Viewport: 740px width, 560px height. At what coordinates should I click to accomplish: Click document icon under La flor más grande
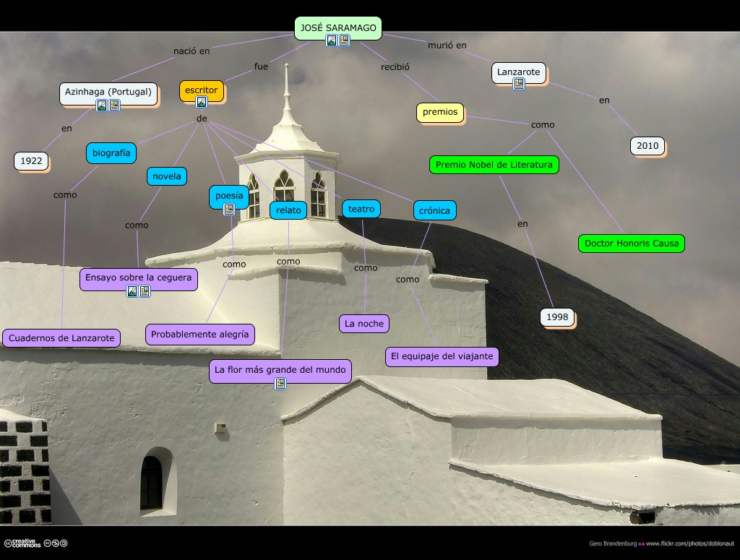pyautogui.click(x=280, y=384)
